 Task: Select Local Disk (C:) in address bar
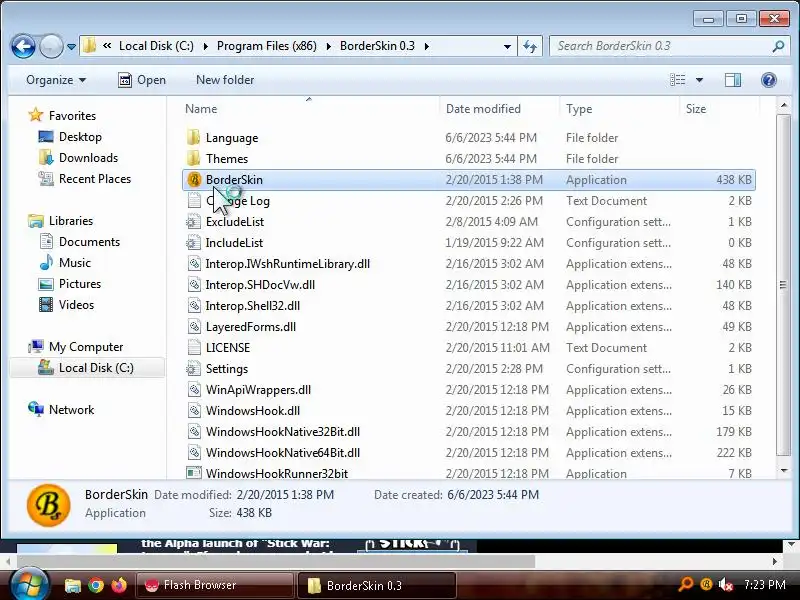[156, 46]
